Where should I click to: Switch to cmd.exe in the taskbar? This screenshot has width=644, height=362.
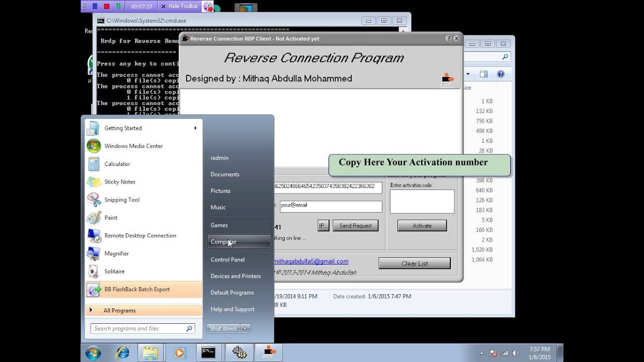click(208, 352)
